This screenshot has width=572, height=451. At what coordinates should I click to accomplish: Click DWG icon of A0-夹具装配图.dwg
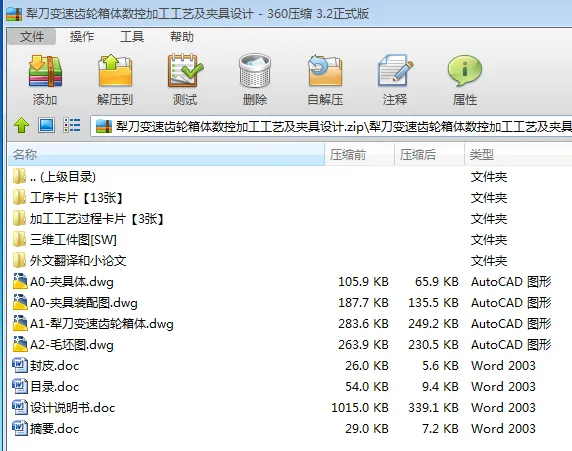point(20,302)
